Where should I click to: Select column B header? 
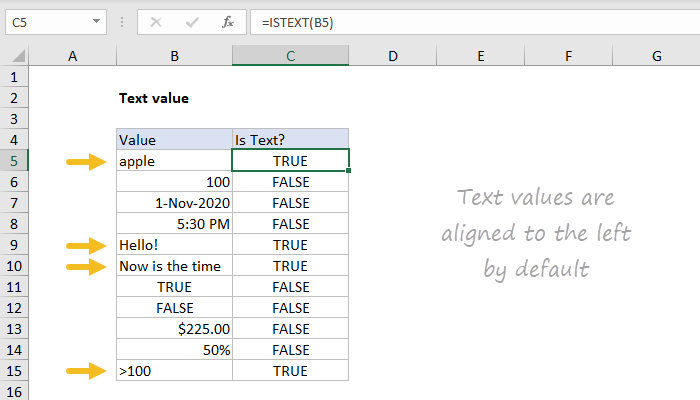175,56
